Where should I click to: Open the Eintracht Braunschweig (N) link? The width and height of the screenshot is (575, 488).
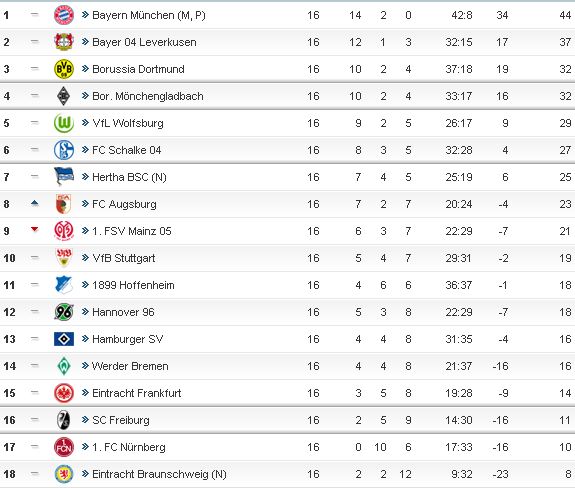pyautogui.click(x=159, y=474)
